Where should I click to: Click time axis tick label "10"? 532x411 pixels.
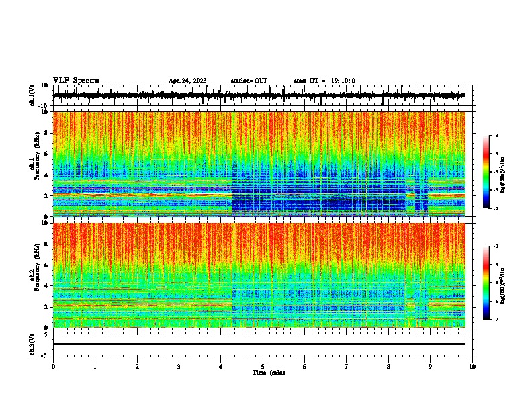[x=472, y=367]
